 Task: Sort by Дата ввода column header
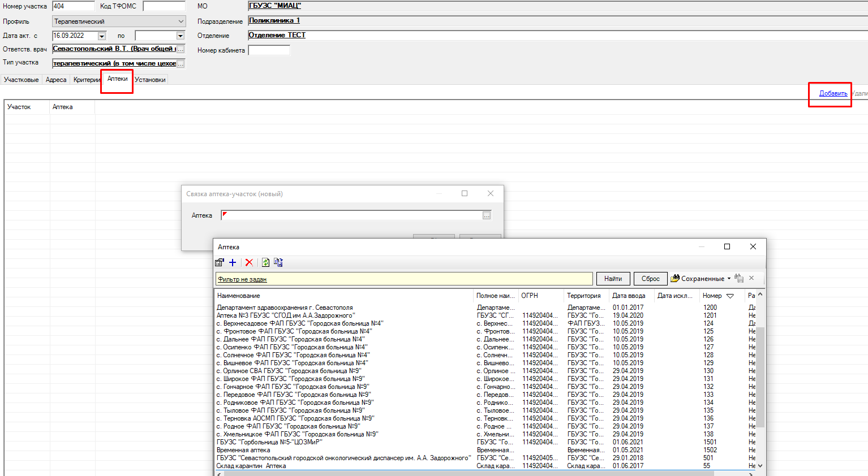[x=631, y=296]
